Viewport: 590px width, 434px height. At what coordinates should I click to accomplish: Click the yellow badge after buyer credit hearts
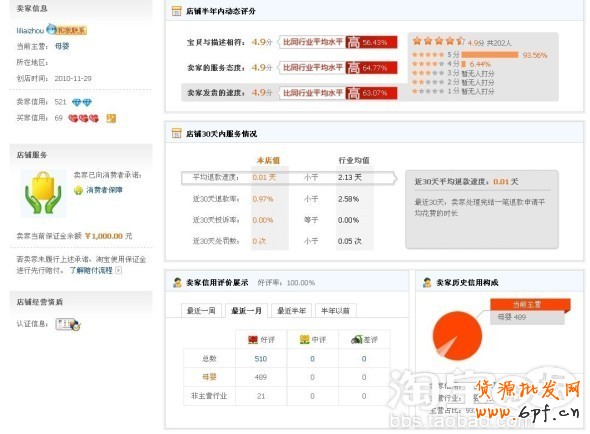coord(111,119)
